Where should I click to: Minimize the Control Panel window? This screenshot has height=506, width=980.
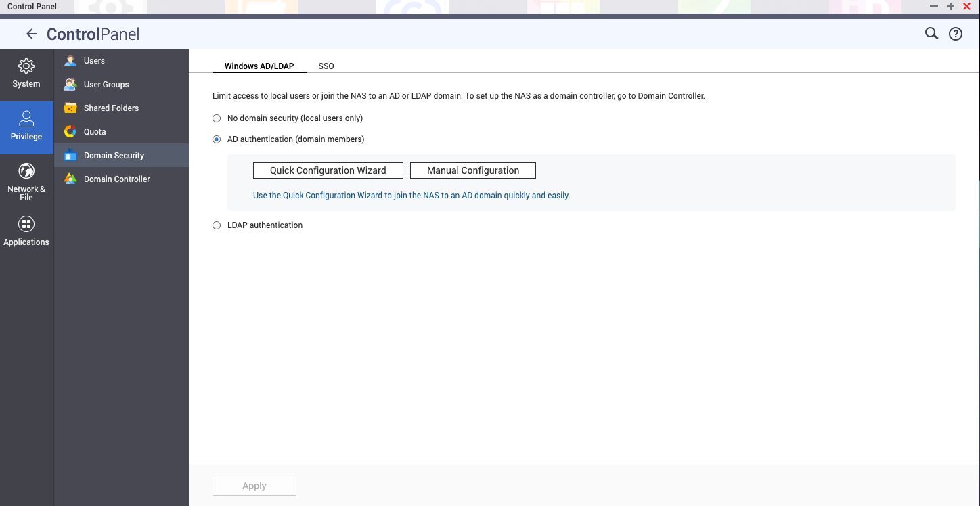[934, 6]
